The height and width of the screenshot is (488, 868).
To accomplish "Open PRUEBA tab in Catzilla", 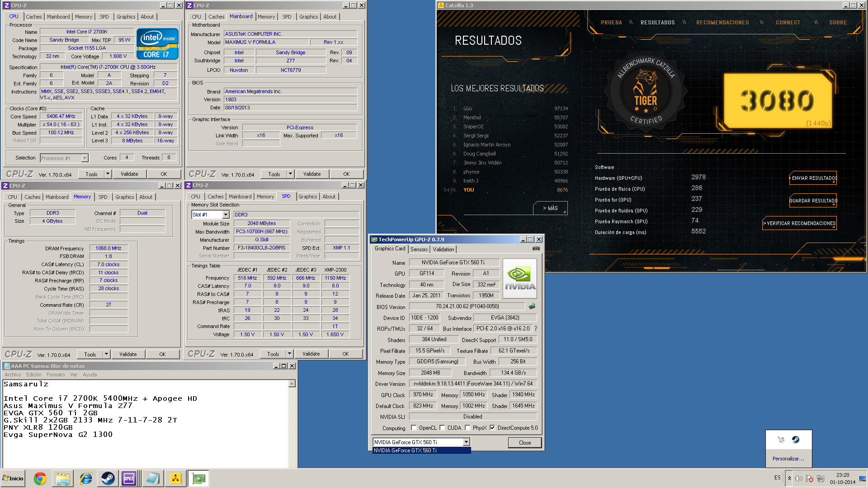I will coord(611,23).
